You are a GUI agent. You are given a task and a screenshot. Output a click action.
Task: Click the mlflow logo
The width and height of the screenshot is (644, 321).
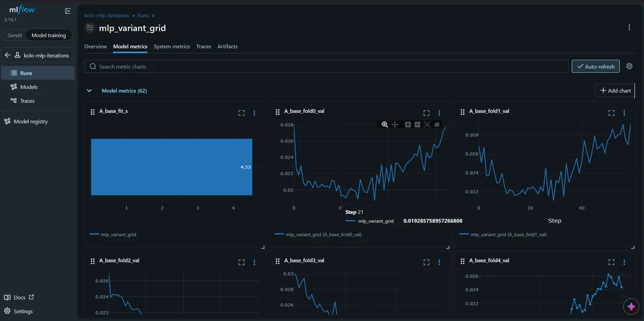click(22, 10)
